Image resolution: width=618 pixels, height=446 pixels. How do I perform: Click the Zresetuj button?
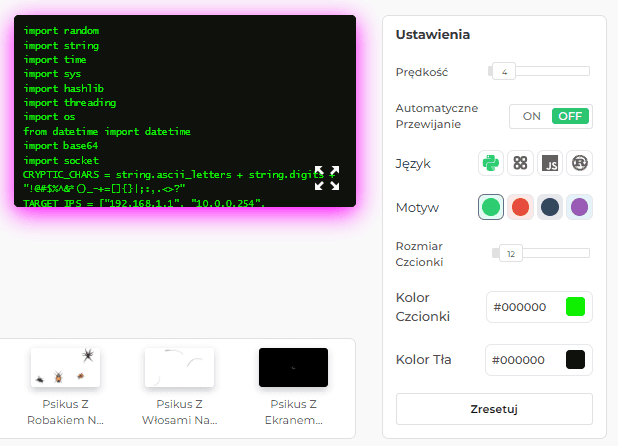click(494, 409)
